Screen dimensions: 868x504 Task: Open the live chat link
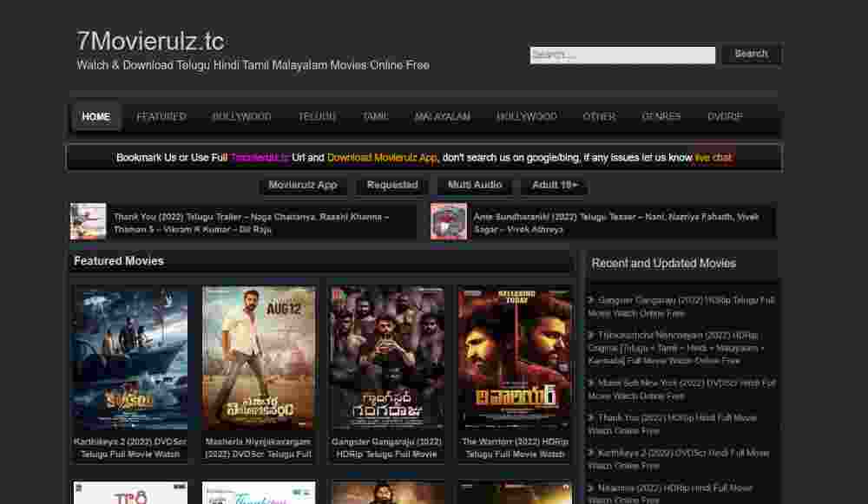pos(713,158)
